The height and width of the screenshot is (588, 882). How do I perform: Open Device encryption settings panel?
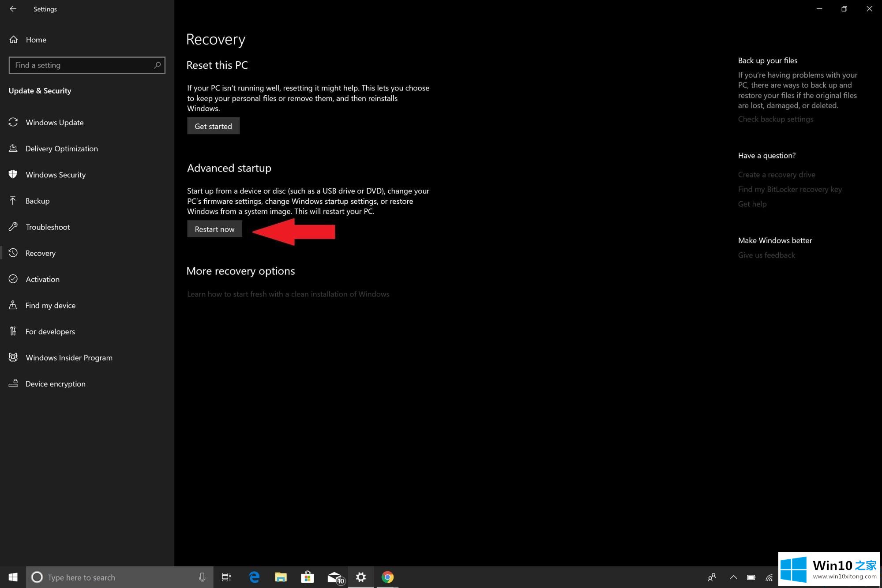55,383
